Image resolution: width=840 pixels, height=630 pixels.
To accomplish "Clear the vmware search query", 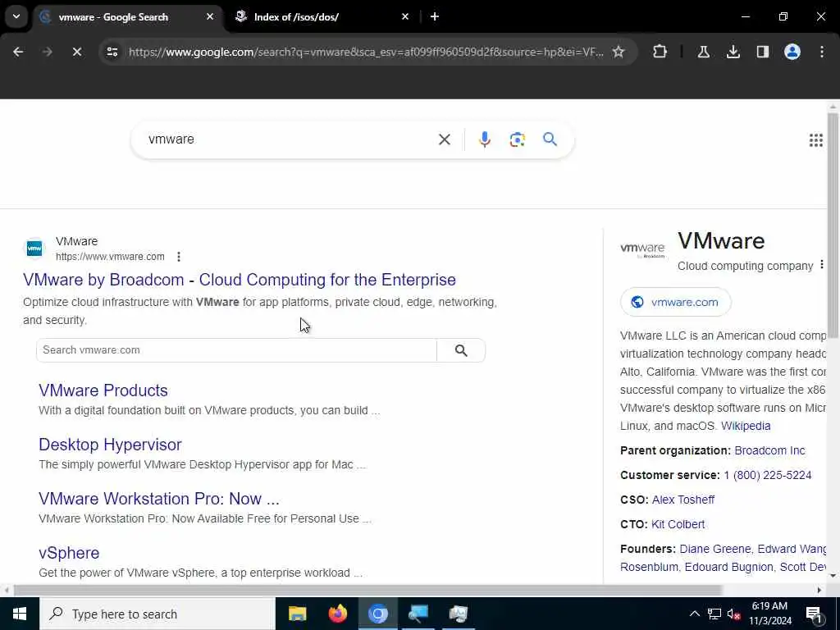I will (x=444, y=139).
